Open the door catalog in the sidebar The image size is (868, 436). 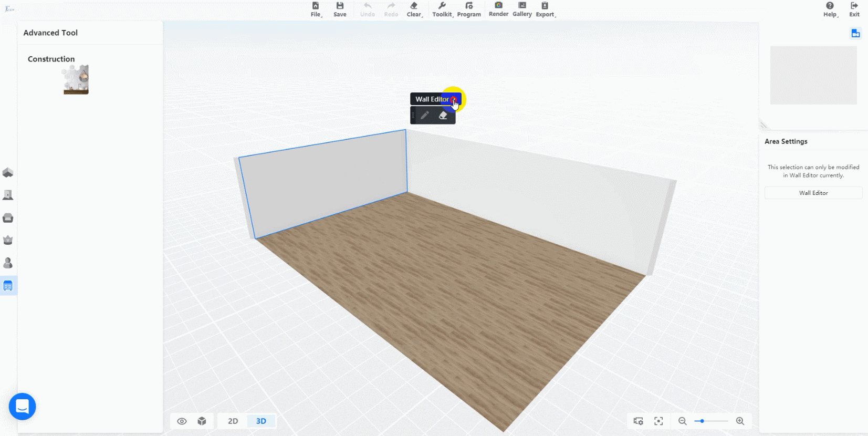tap(8, 195)
